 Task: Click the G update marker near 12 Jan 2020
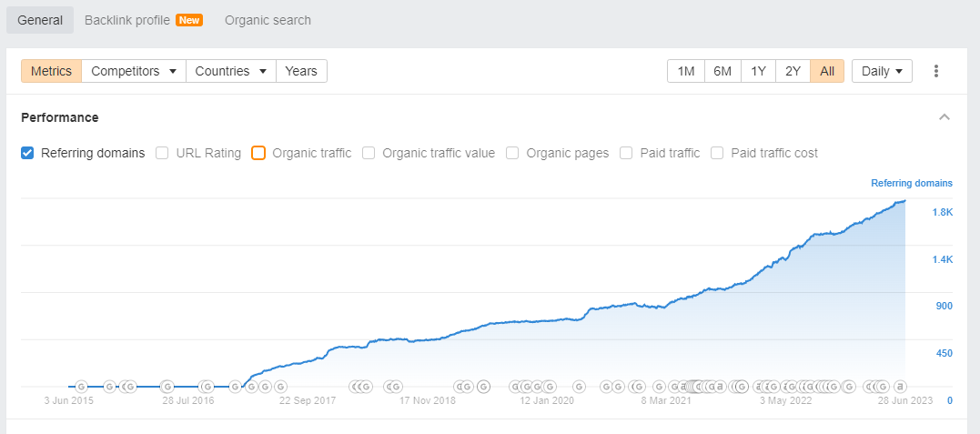pos(550,387)
